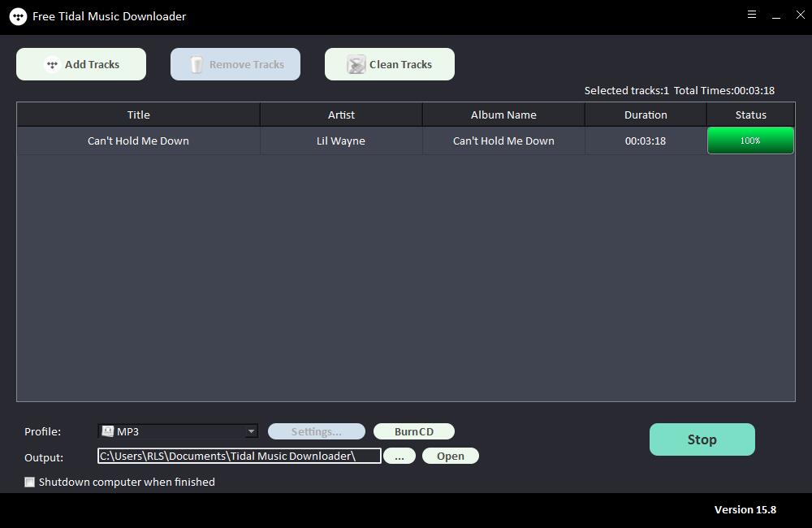Click the Tidal logo in title bar
The width and height of the screenshot is (812, 528).
[x=18, y=16]
